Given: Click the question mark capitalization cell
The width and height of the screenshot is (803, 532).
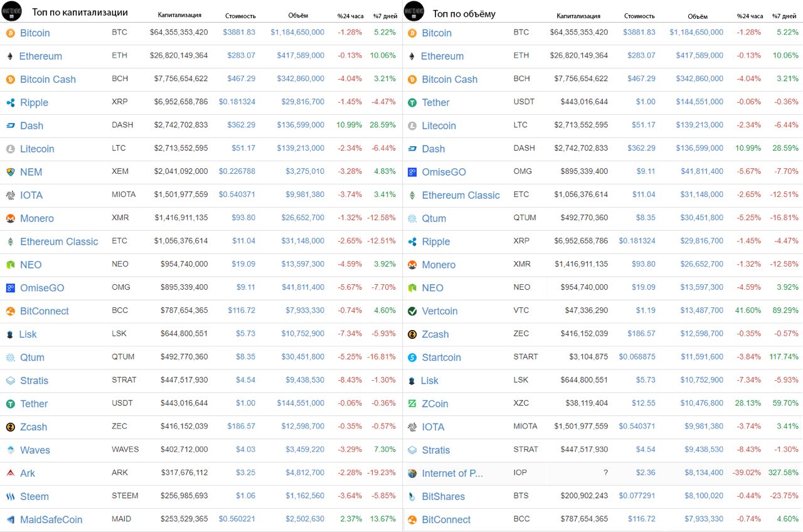Looking at the screenshot, I should click(605, 473).
